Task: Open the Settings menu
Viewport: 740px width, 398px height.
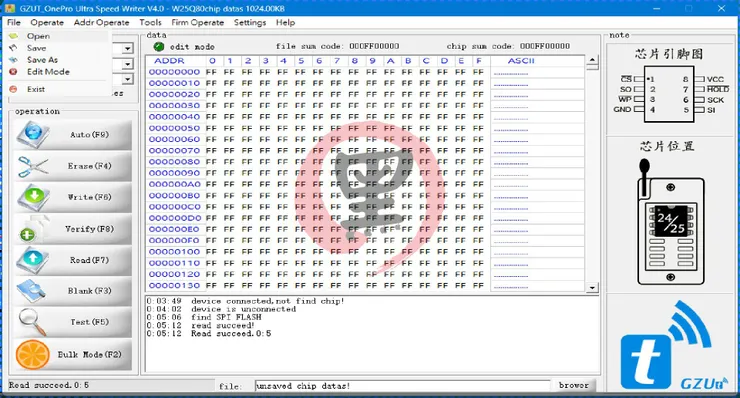Action: [x=250, y=22]
